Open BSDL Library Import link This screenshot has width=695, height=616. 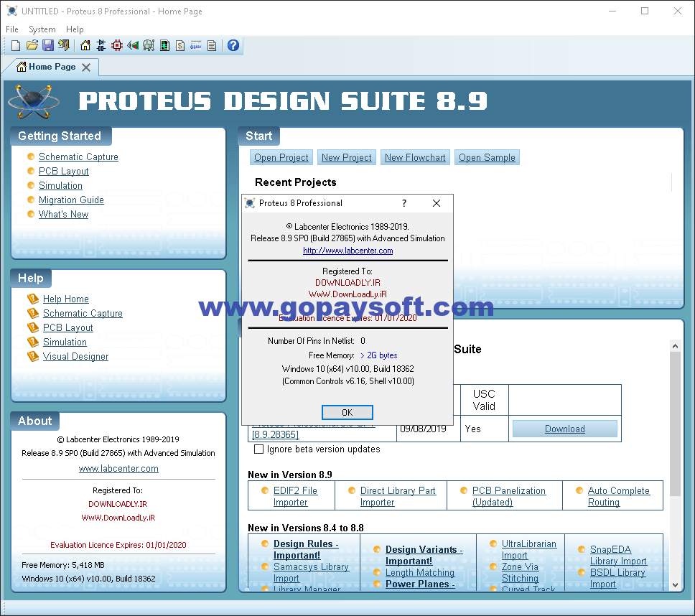point(617,579)
